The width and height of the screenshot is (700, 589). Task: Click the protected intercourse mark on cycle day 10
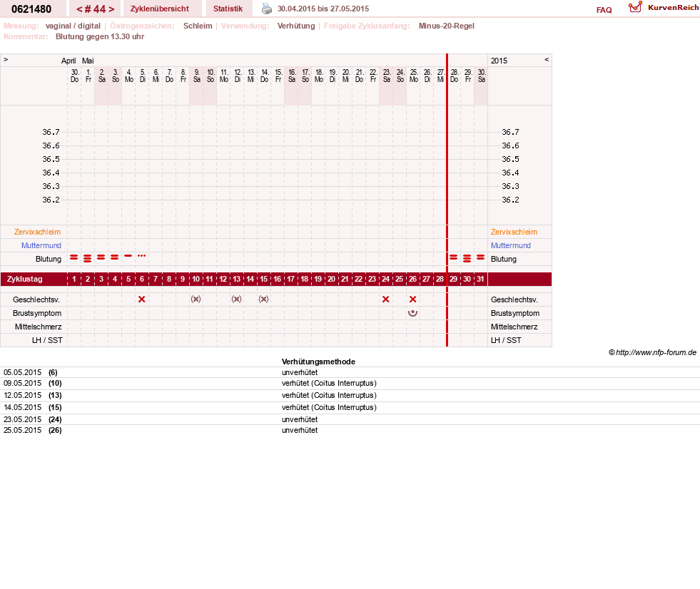pos(196,299)
